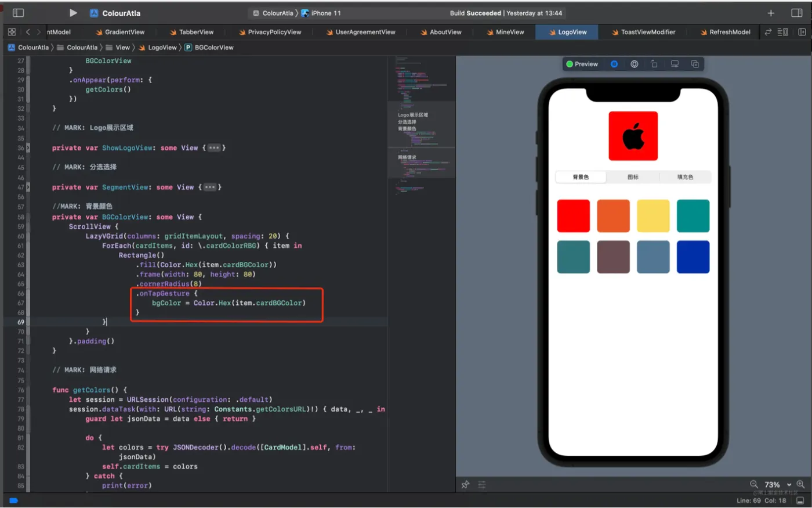Zoom out the preview canvas

pyautogui.click(x=754, y=484)
